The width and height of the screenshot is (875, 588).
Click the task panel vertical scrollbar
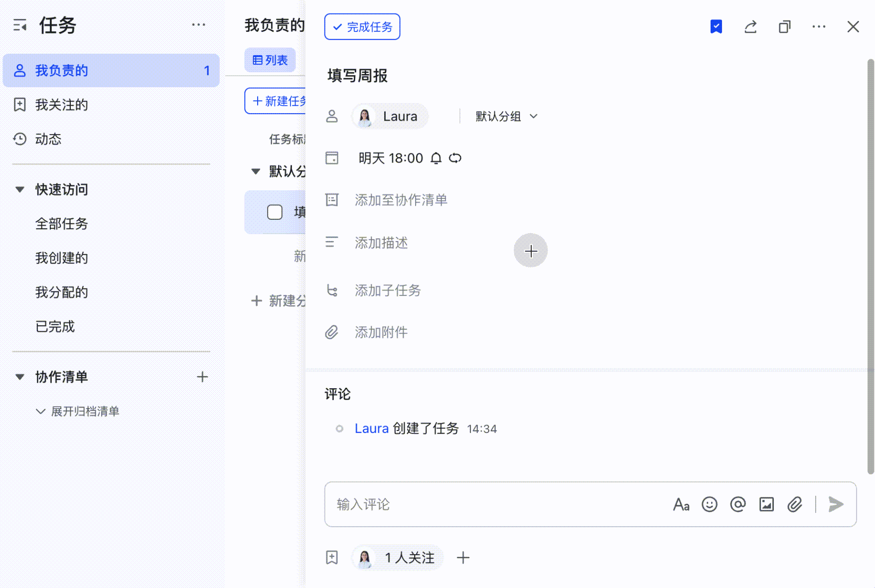(x=870, y=267)
